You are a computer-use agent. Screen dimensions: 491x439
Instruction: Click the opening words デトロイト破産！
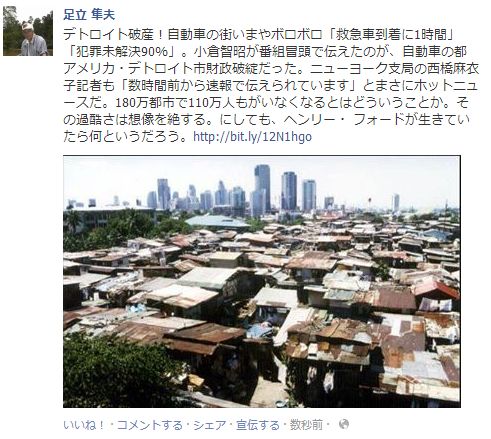[x=114, y=34]
